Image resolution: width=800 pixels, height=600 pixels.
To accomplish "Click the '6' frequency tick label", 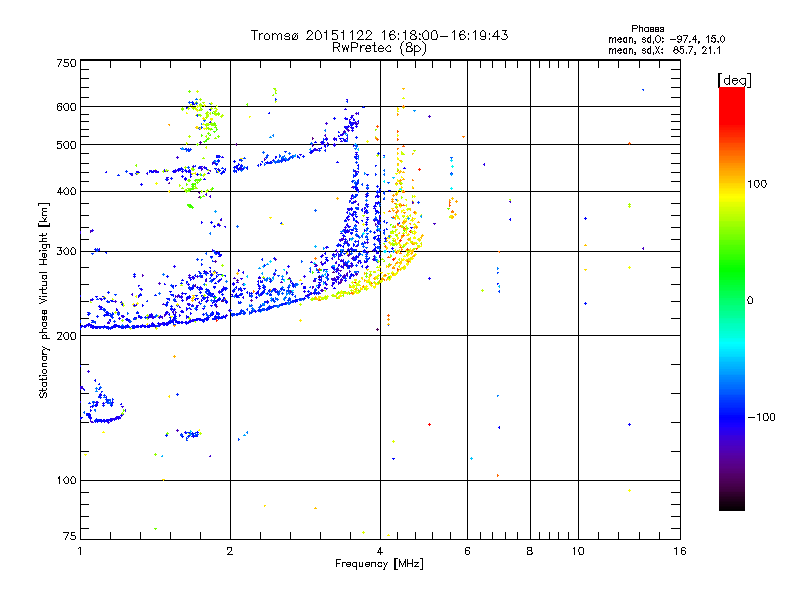I will click(x=467, y=551).
